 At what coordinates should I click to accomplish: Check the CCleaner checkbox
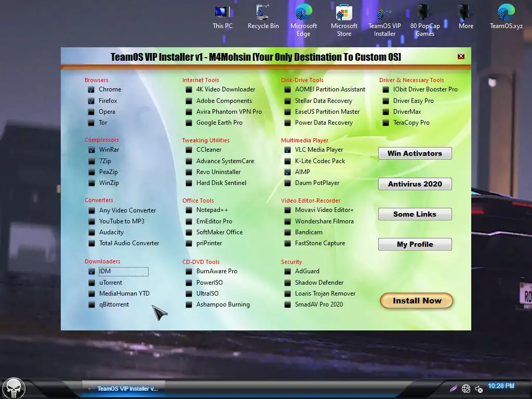tap(189, 150)
